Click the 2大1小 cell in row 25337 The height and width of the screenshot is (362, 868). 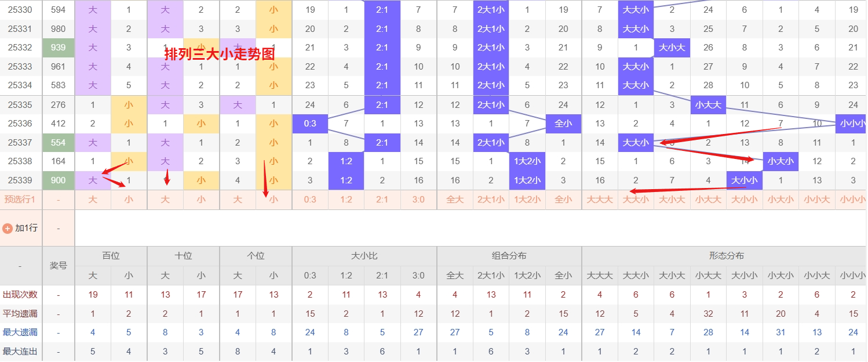(491, 143)
